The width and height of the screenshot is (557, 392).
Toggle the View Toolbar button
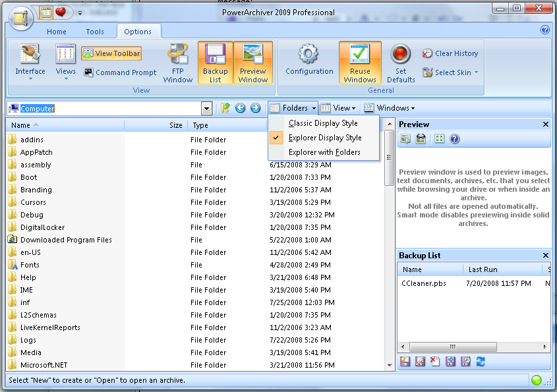tap(111, 53)
